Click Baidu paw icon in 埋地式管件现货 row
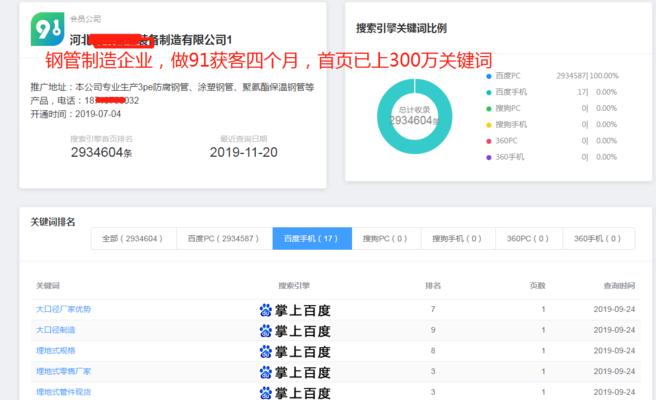 click(x=266, y=392)
